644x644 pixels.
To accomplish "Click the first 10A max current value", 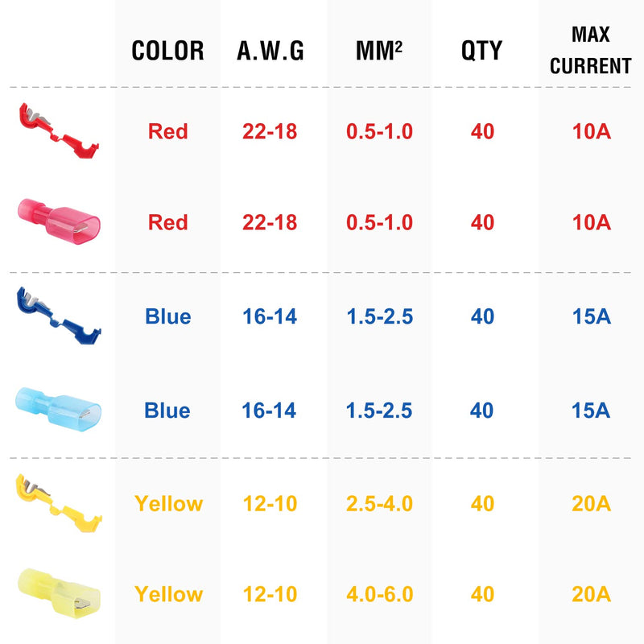I will pyautogui.click(x=592, y=131).
